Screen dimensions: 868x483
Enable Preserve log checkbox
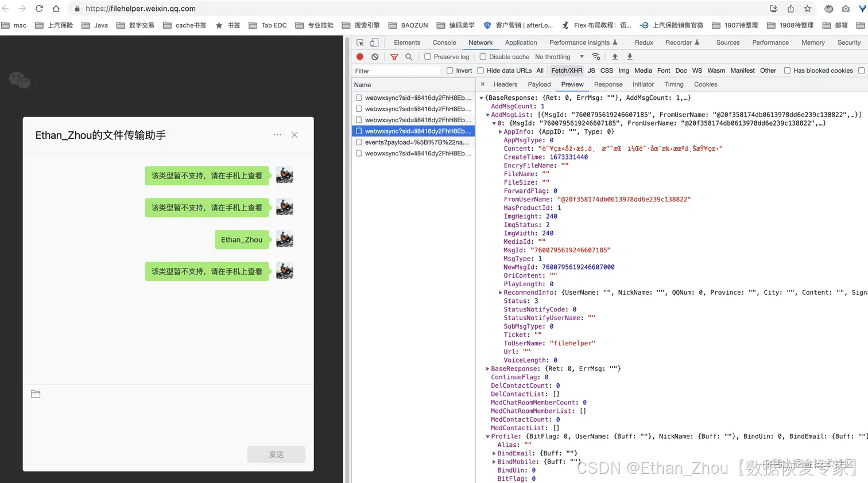(x=428, y=57)
